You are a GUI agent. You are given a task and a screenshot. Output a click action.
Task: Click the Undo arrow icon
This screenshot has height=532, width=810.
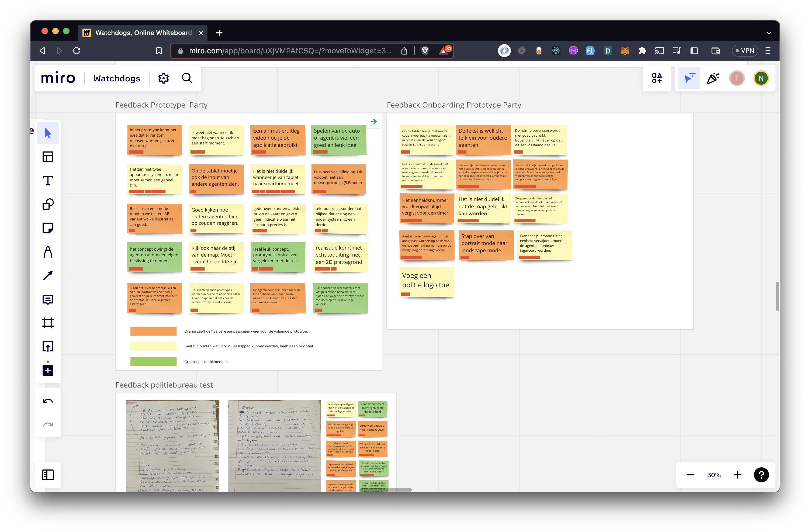pyautogui.click(x=48, y=401)
